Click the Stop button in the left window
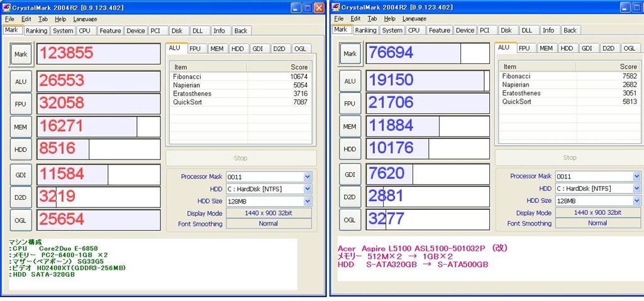This screenshot has width=644, height=301. point(241,158)
